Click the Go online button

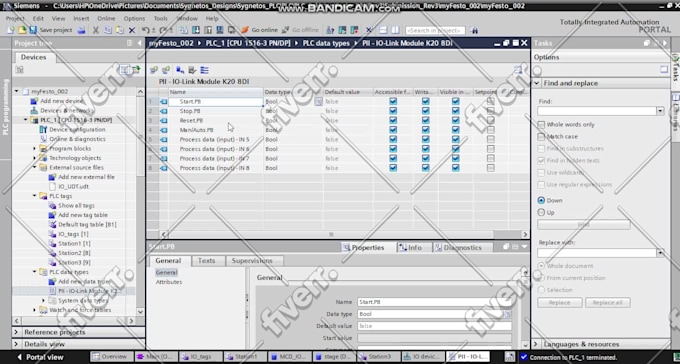click(x=259, y=30)
